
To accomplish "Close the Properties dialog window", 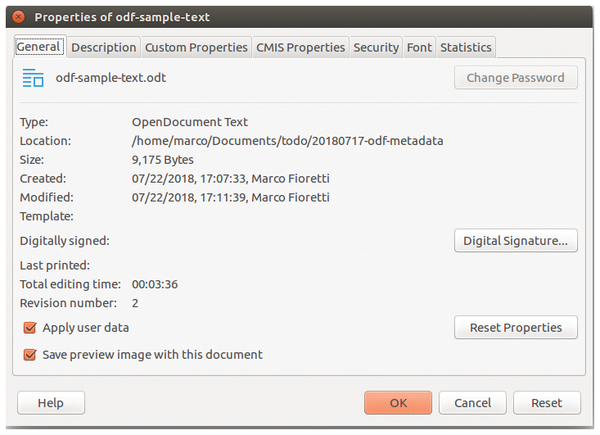I will (17, 17).
